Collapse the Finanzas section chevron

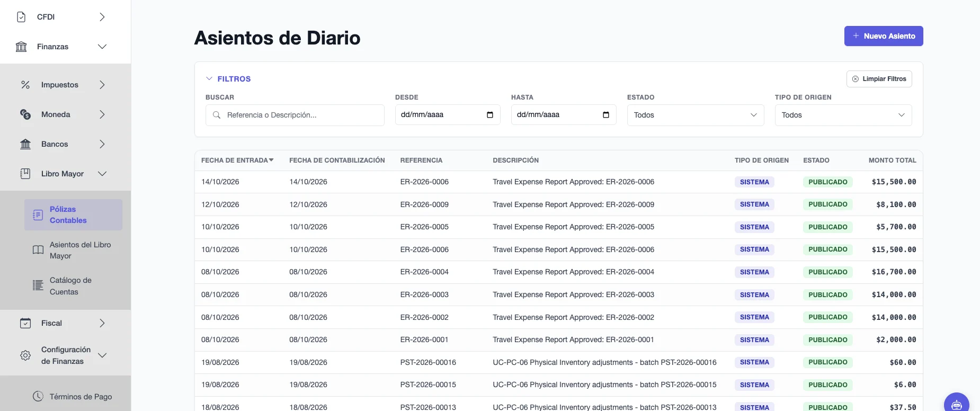tap(102, 47)
